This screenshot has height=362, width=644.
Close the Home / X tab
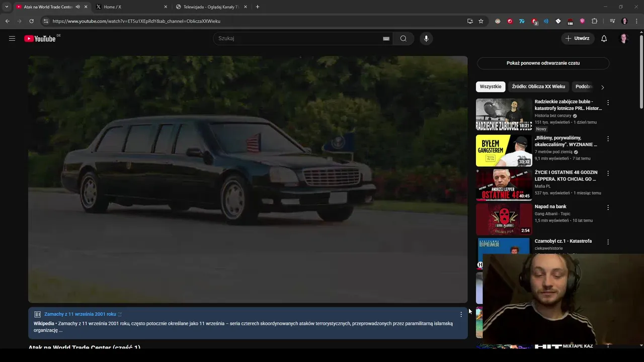point(166,7)
